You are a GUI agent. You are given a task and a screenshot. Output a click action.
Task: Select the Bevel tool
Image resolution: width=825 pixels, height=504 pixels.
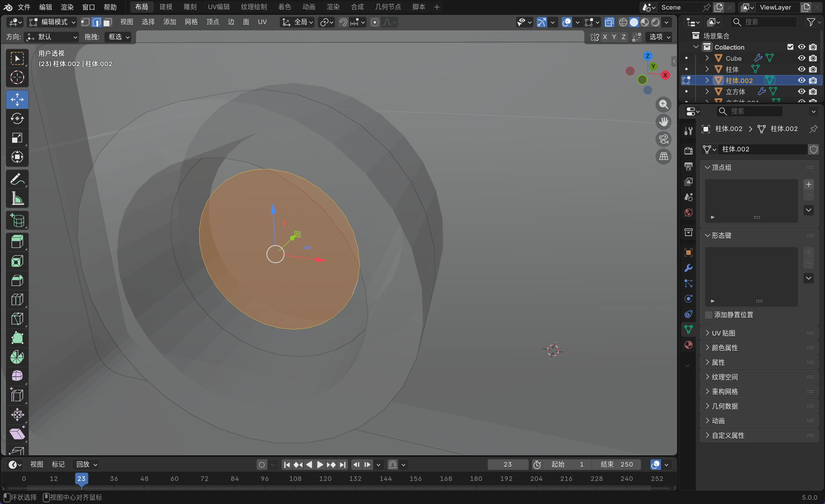17,280
